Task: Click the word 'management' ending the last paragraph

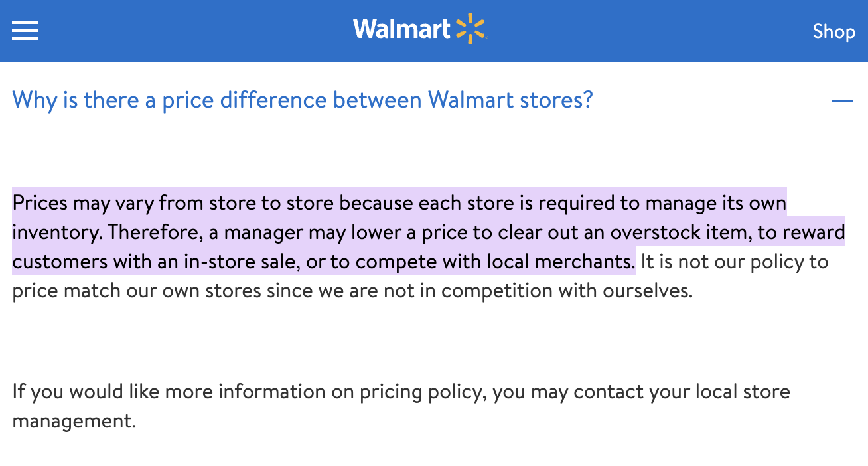Action: tap(74, 420)
